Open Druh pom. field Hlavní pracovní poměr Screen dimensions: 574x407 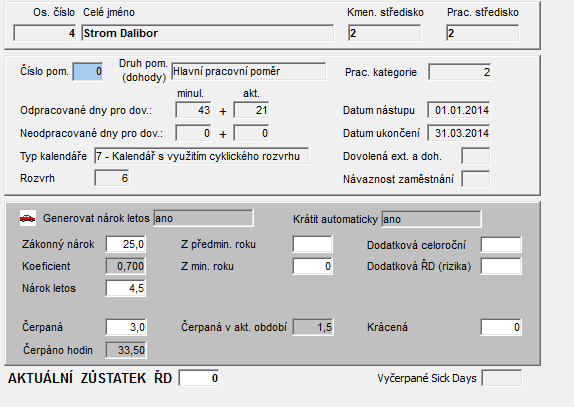(249, 71)
